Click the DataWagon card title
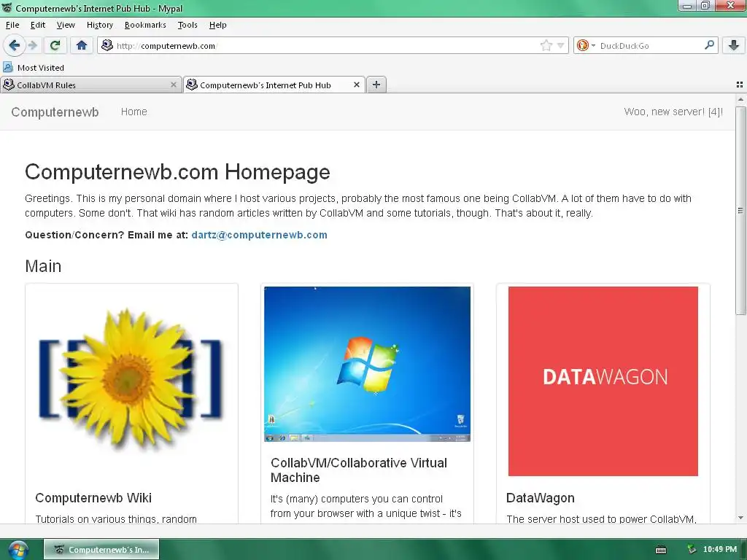Screen dimensions: 747x560 541,497
